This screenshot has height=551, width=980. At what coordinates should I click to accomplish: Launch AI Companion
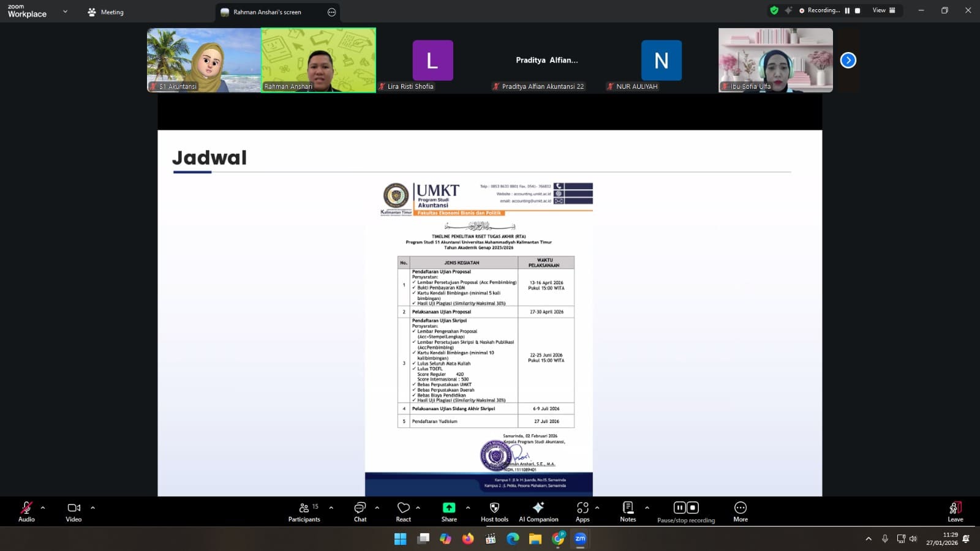pyautogui.click(x=538, y=511)
